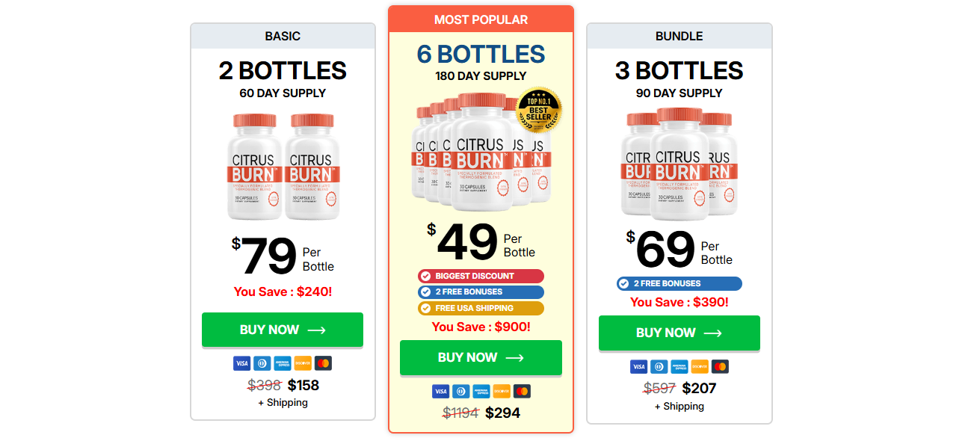
Task: Select the Basic plan header
Action: [283, 36]
